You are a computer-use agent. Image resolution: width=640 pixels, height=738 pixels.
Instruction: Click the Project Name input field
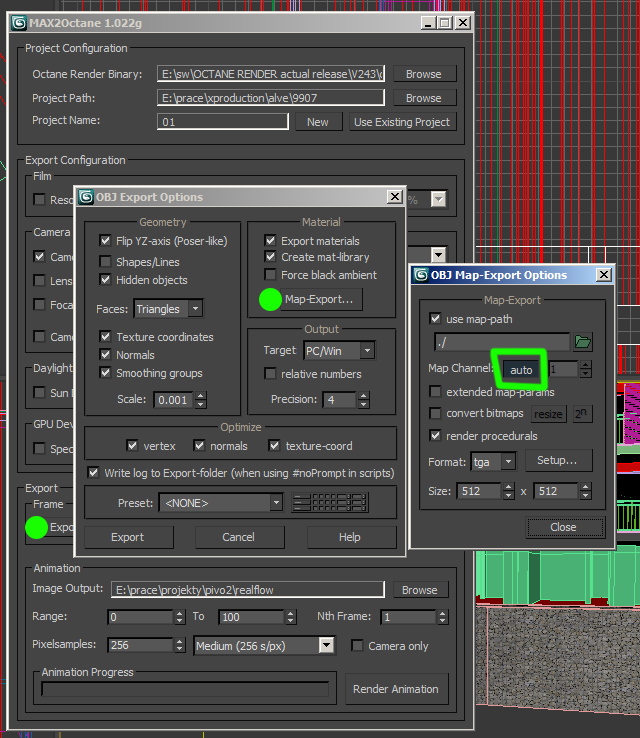coord(223,122)
